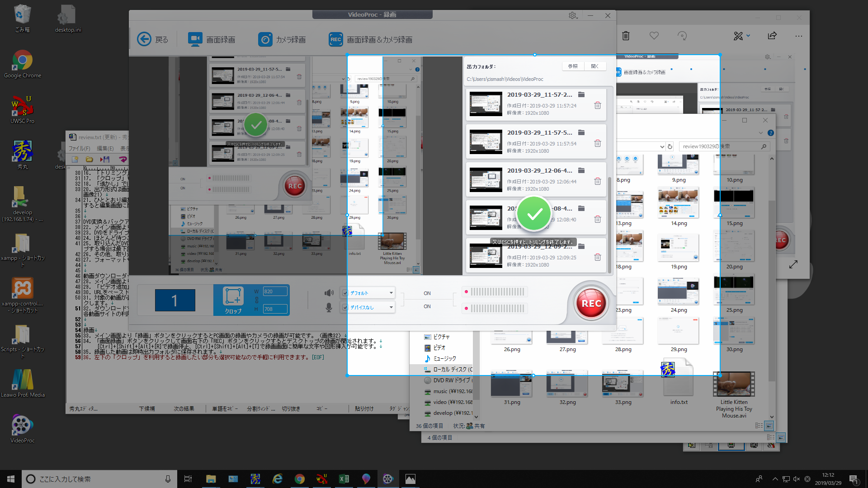Go back with the 戻る arrow
868x488 pixels.
152,39
